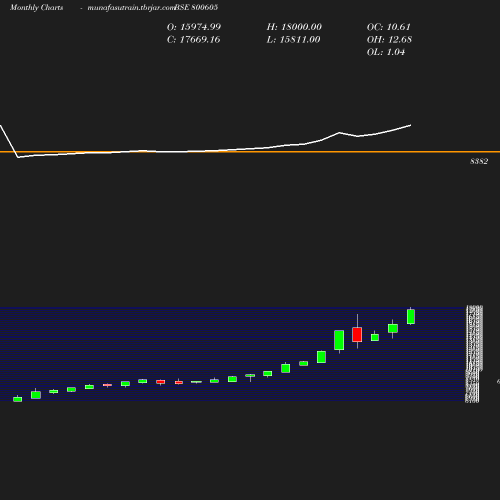Click the "8382" price level label
The width and height of the screenshot is (500, 500).
(x=479, y=161)
